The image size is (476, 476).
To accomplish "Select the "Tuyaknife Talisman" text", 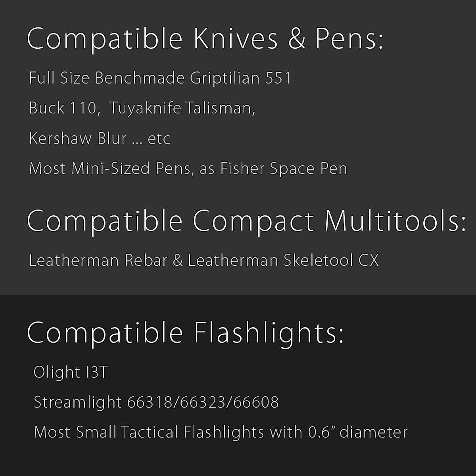I will coord(180,108).
